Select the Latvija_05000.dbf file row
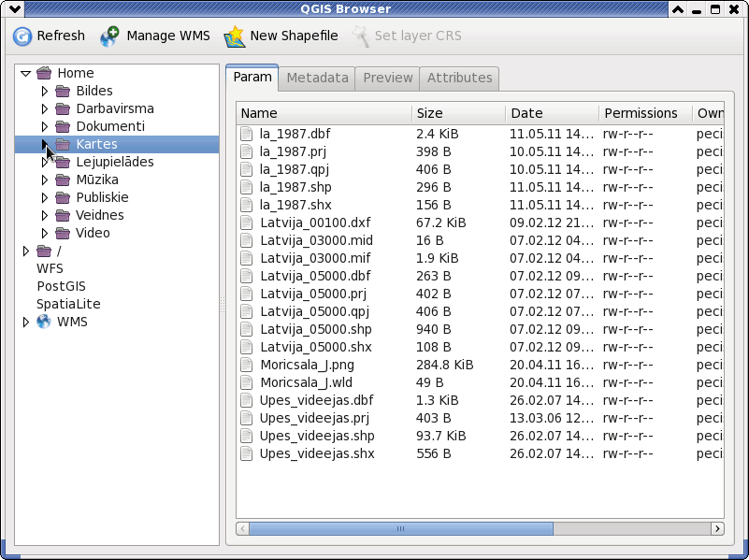 click(480, 276)
